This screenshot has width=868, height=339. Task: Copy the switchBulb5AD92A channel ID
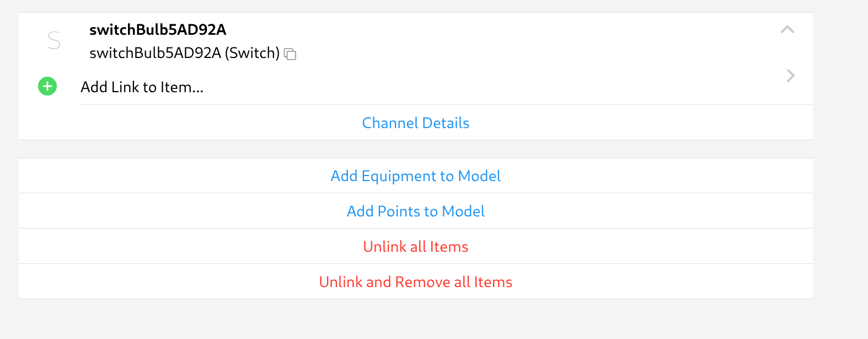(290, 54)
